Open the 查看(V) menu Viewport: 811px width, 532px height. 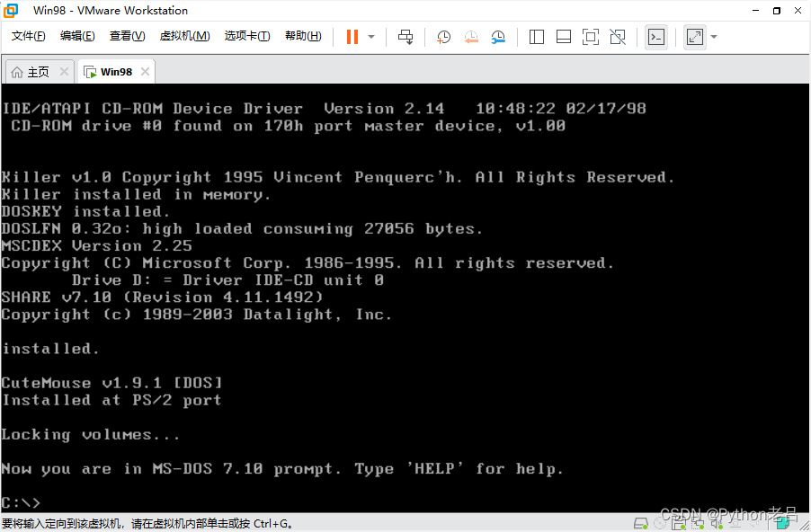[128, 36]
